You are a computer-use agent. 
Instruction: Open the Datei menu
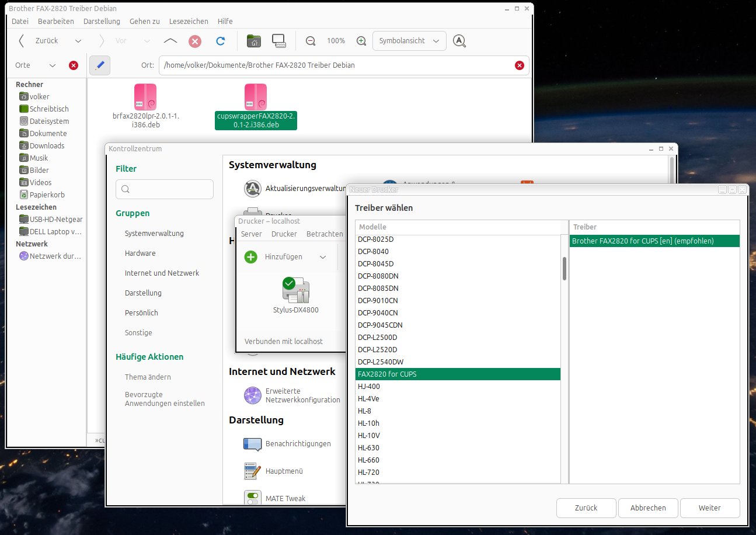(x=20, y=21)
